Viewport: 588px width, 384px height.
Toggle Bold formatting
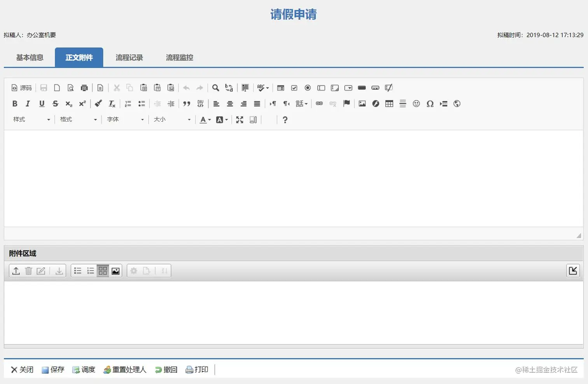click(x=15, y=104)
